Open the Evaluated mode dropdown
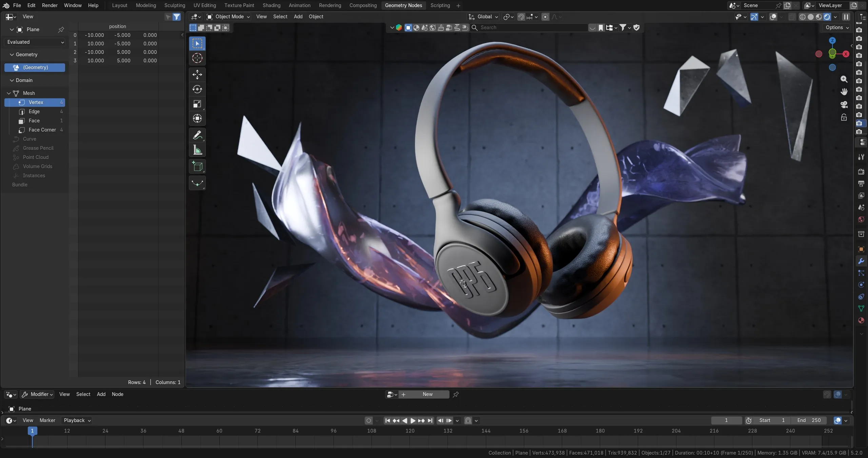Screen dimensions: 868x458 [x=35, y=42]
